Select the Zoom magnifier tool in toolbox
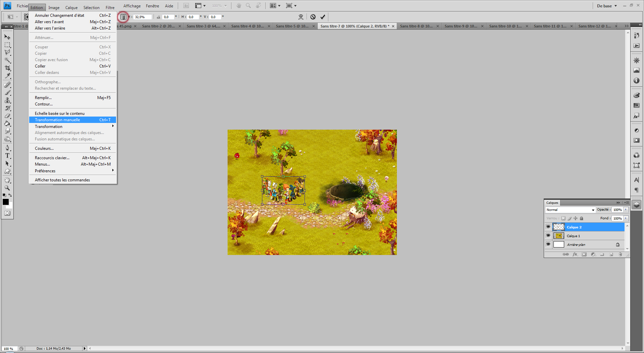 click(7, 188)
